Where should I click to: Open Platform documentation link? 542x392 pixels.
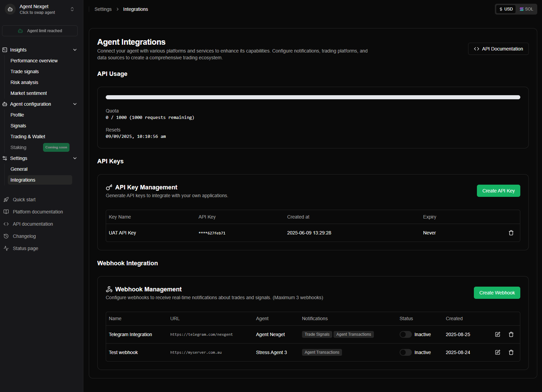(x=38, y=212)
